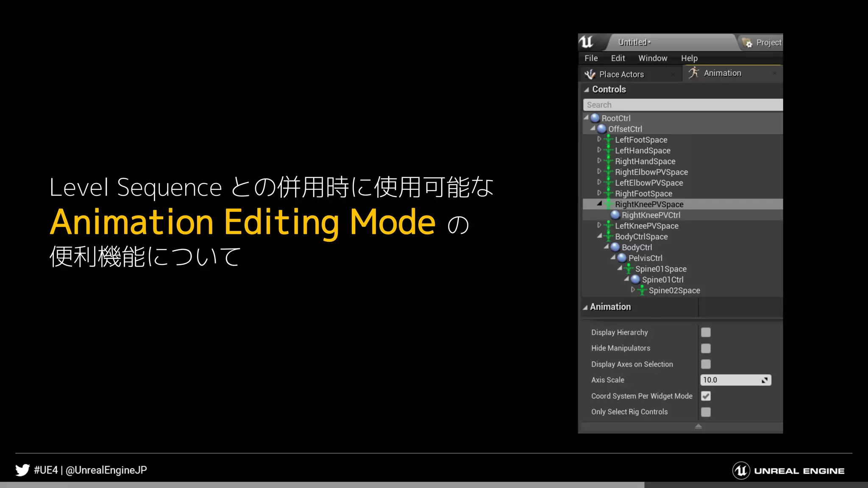Collapse the OffsetCtrl tree node
Screen dimensions: 868x488
click(x=593, y=128)
